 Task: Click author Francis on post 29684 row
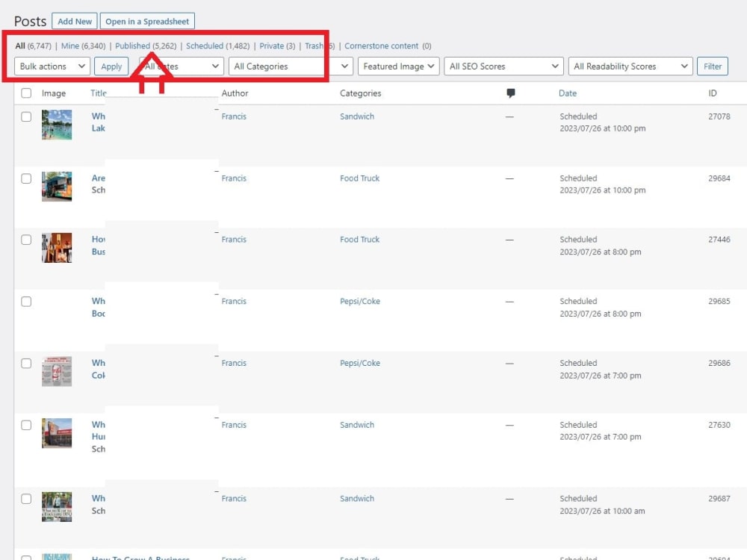click(x=234, y=178)
